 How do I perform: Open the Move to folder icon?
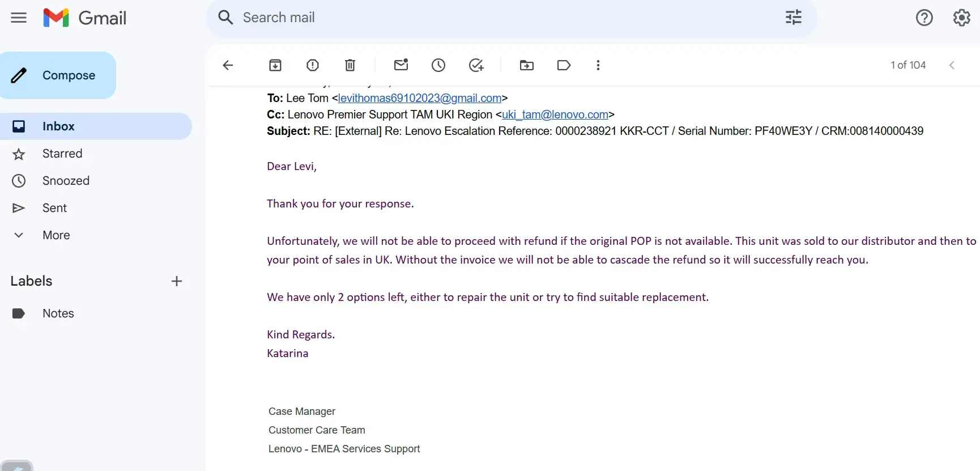click(527, 65)
